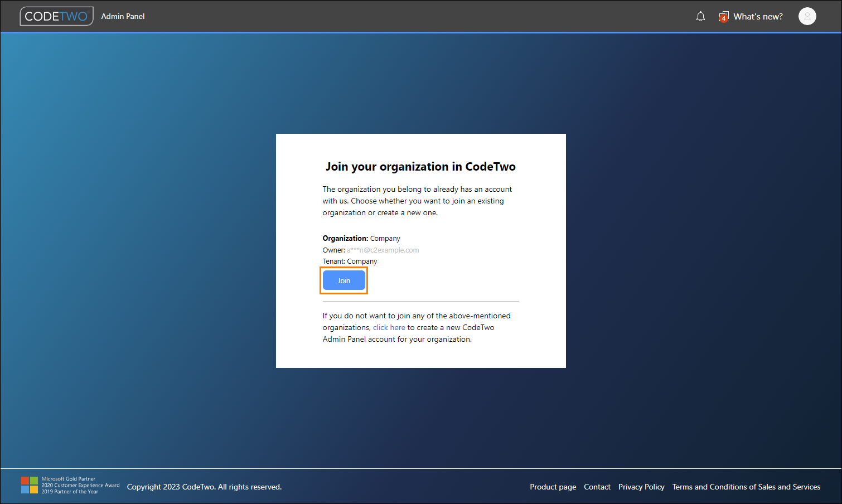
Task: Click the owner email a***n@c2example.com
Action: tap(383, 250)
